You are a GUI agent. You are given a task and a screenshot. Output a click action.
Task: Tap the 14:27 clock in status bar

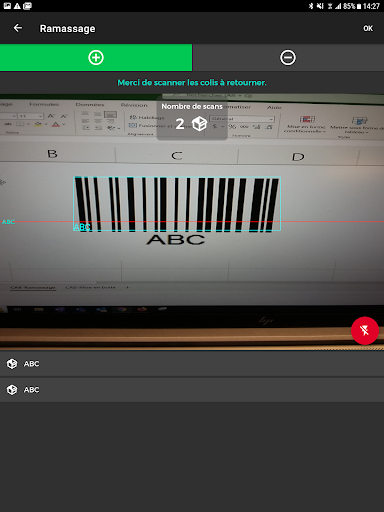pyautogui.click(x=371, y=6)
